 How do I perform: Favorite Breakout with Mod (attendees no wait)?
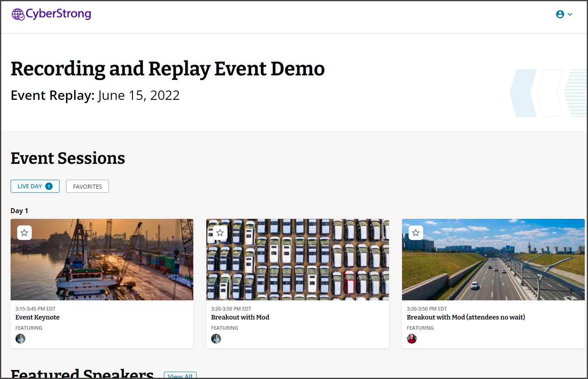click(416, 233)
